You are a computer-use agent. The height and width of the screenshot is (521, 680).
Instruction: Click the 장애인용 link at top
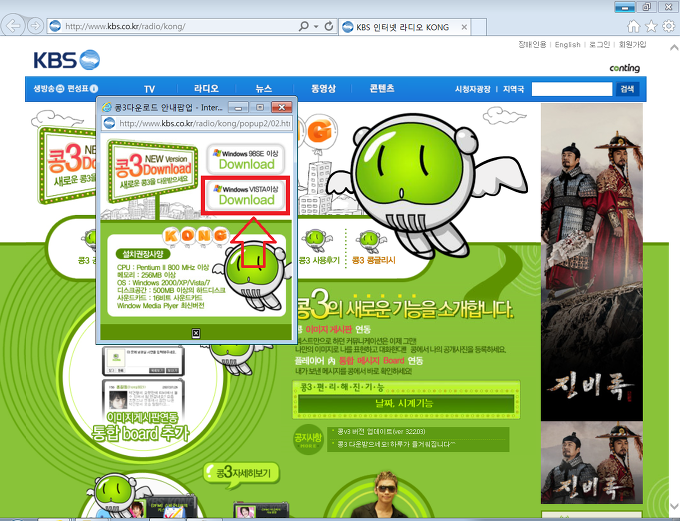tap(532, 45)
